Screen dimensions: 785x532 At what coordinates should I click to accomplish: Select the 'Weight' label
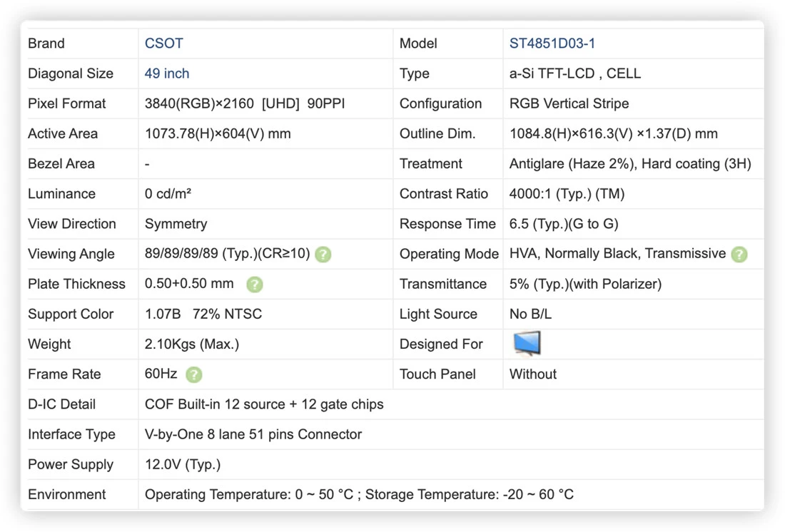(x=49, y=344)
